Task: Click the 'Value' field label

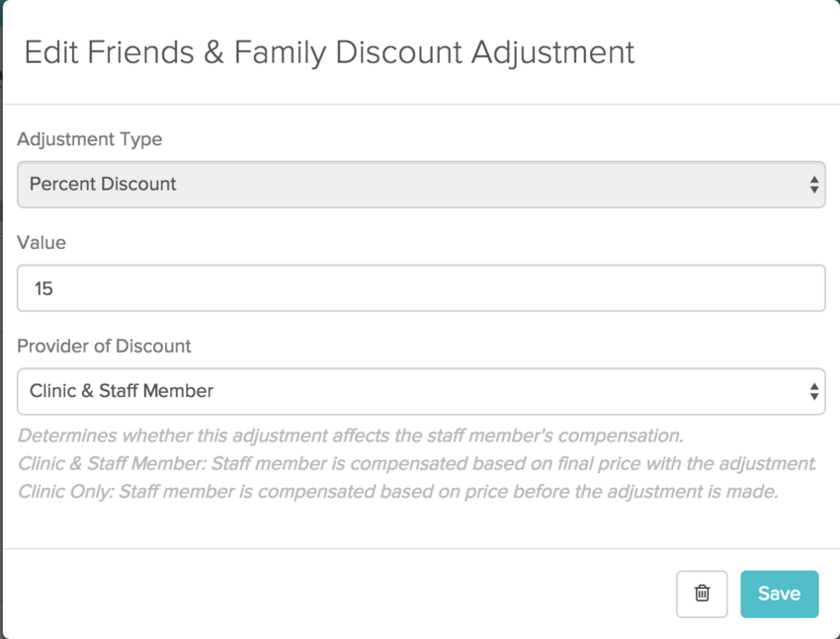Action: click(x=42, y=242)
